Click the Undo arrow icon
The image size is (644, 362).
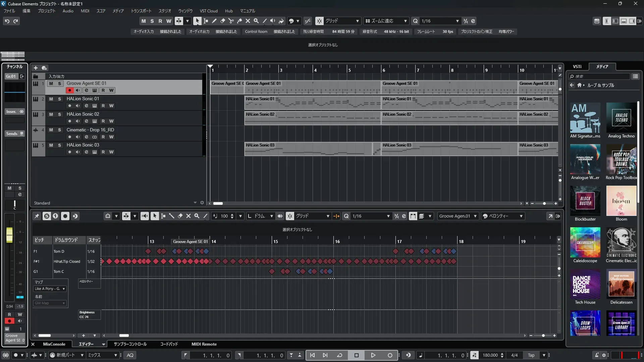click(7, 21)
